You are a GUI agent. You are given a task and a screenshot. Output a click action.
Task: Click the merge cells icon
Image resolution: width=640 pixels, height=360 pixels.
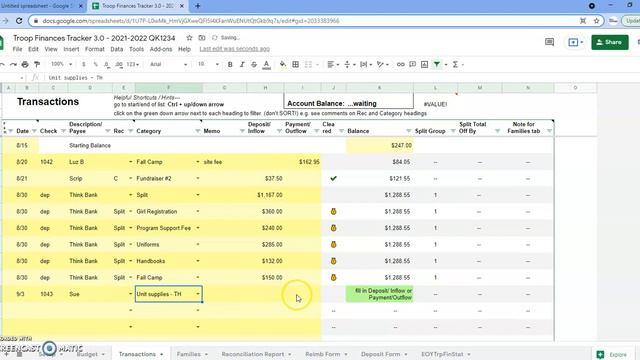(309, 64)
